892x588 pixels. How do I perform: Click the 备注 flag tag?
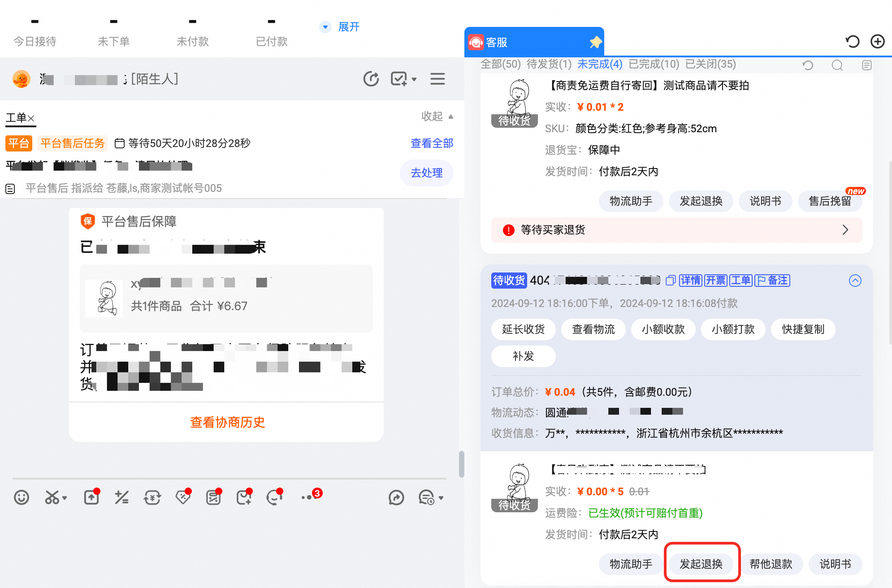click(772, 281)
